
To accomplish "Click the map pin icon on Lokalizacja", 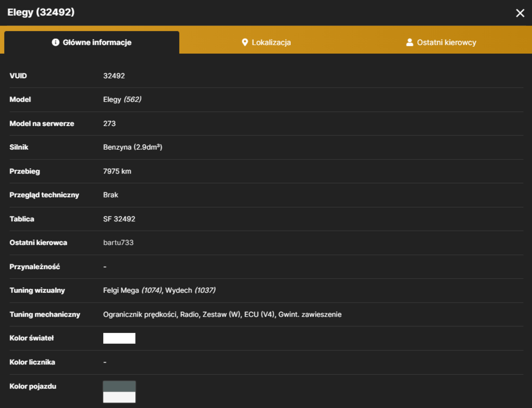I will pyautogui.click(x=245, y=42).
